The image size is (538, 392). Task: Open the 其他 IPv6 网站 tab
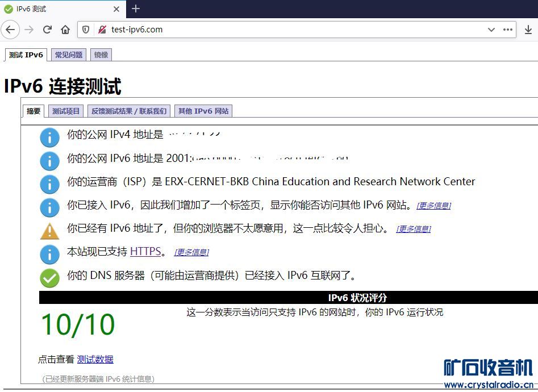coord(203,111)
